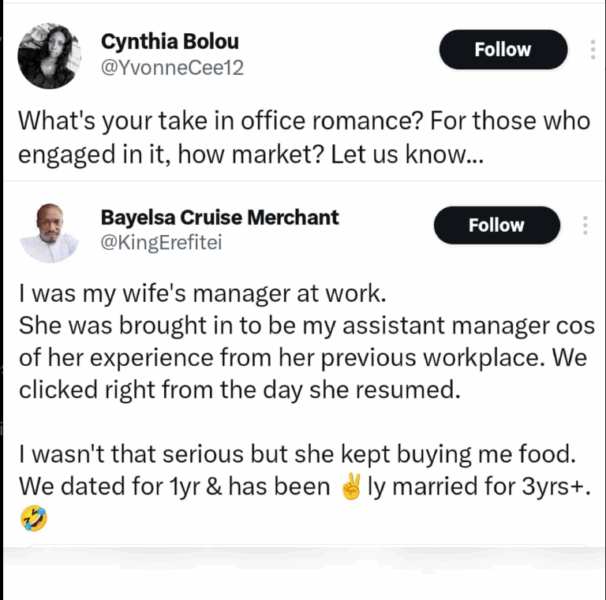This screenshot has width=606, height=600.
Task: Click the "We dated for 1yr" text
Action: [110, 488]
